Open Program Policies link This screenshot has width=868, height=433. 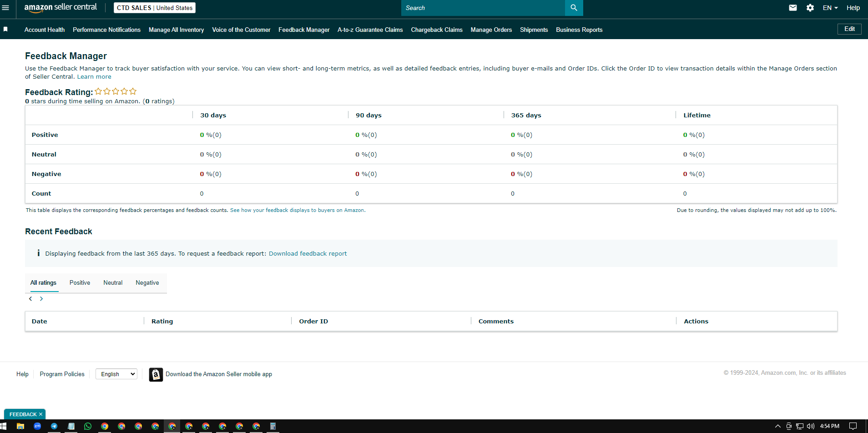(62, 374)
